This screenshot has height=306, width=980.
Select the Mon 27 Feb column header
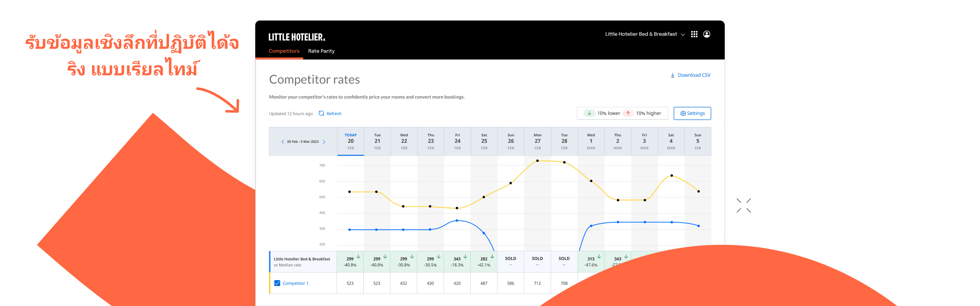[537, 141]
